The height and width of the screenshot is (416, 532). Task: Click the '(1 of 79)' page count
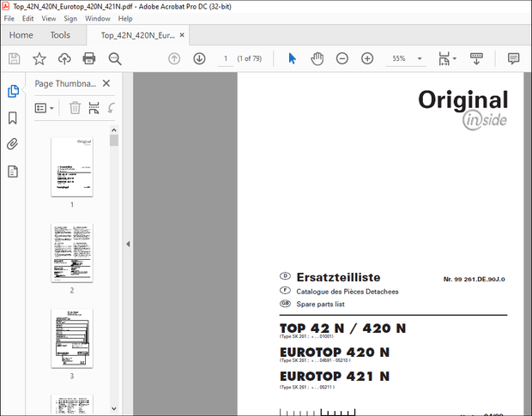(x=250, y=58)
